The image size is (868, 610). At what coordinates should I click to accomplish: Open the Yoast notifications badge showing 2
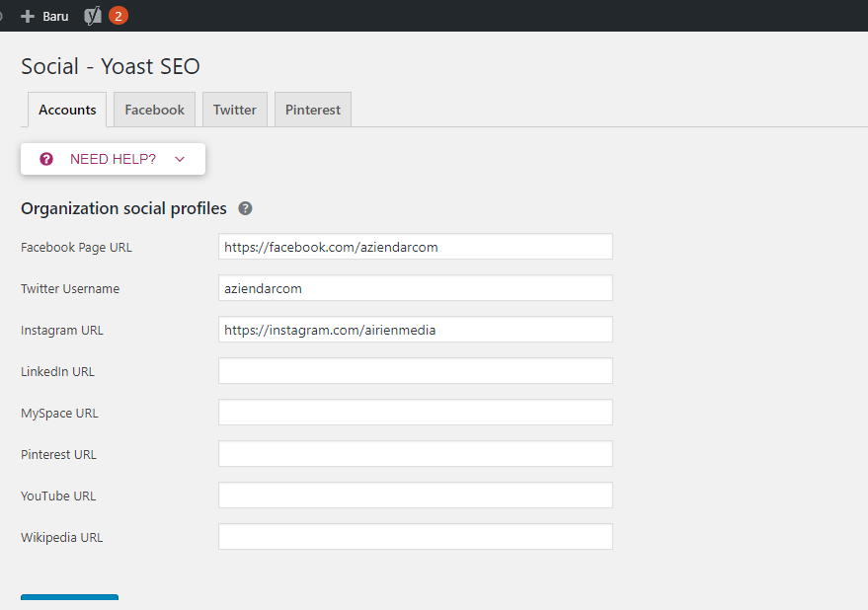point(118,16)
